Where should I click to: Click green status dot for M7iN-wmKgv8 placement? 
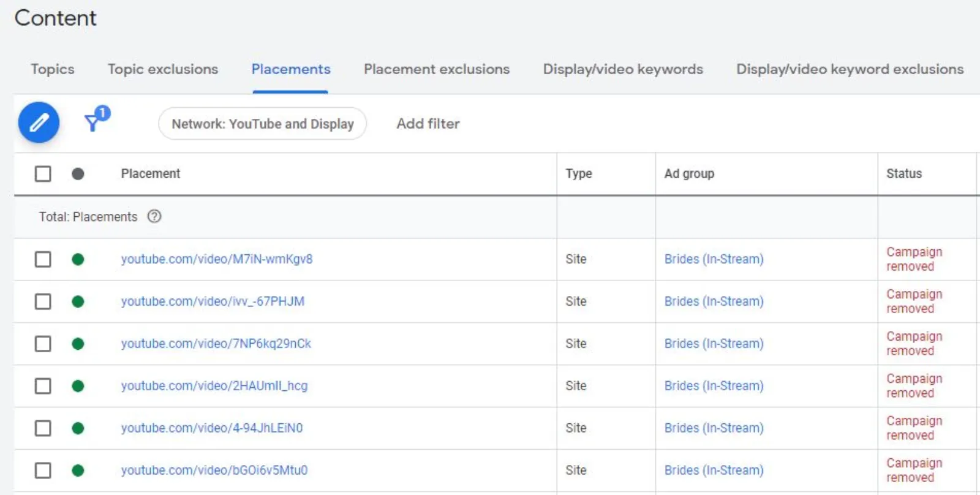pyautogui.click(x=78, y=259)
